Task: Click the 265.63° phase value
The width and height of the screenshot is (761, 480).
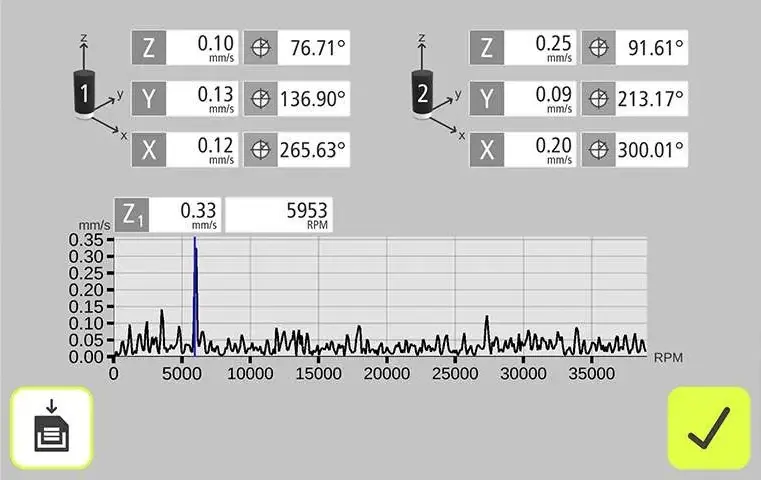Action: point(314,149)
